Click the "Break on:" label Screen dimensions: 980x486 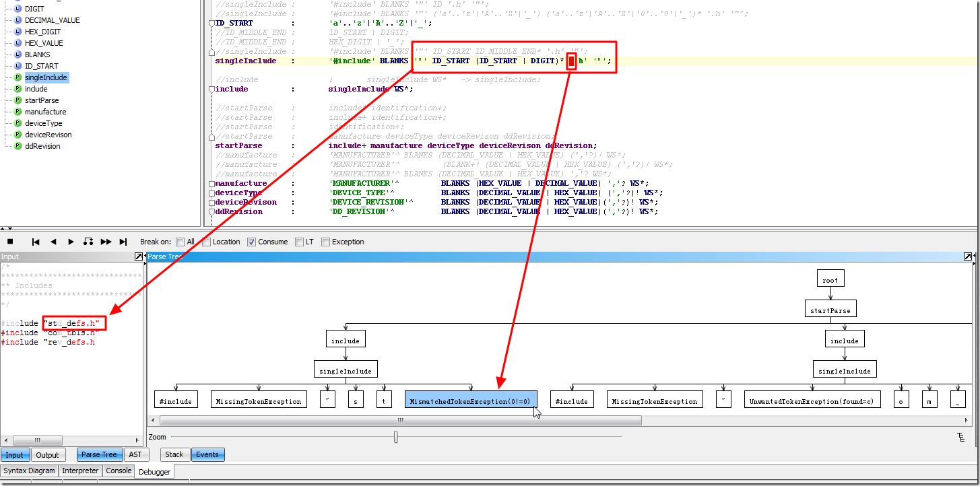[156, 242]
